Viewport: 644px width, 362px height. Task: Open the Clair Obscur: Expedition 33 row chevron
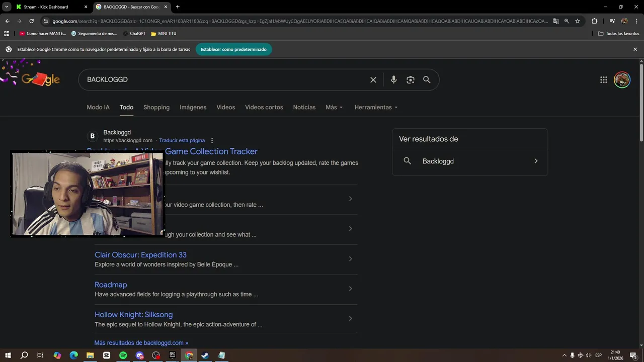(x=350, y=258)
